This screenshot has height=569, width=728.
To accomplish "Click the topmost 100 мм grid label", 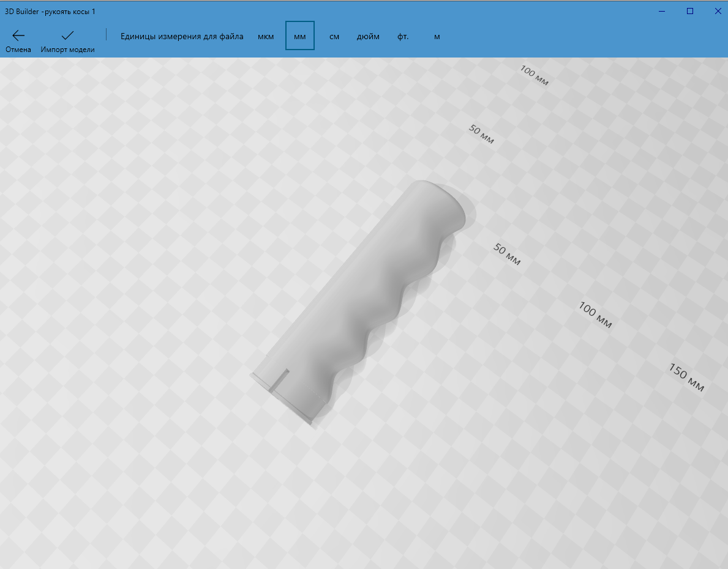I will click(534, 75).
